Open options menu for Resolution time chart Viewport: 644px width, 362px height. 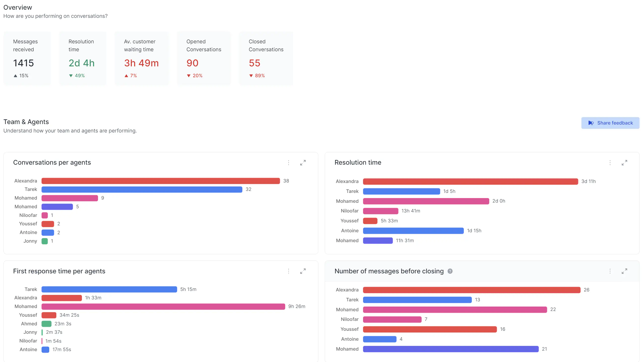pos(610,163)
